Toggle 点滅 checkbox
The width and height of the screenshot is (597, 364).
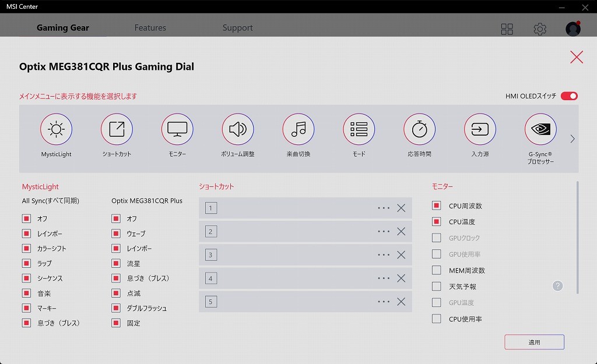point(116,294)
